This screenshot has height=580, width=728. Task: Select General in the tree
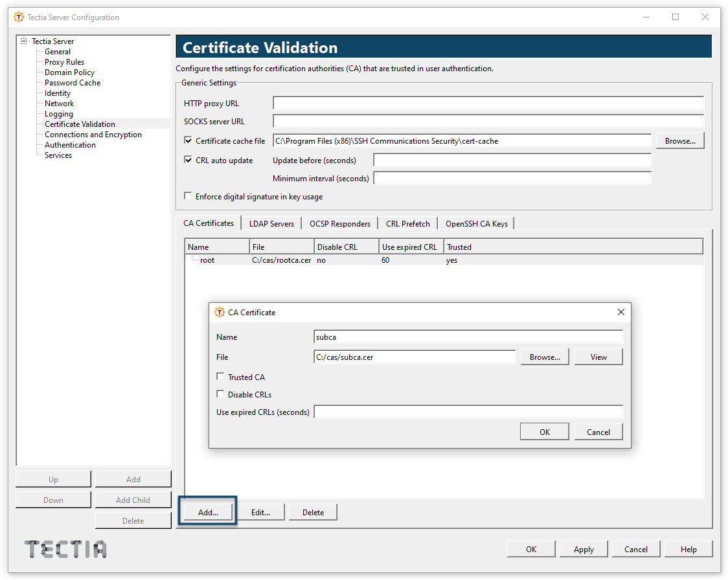coord(58,52)
